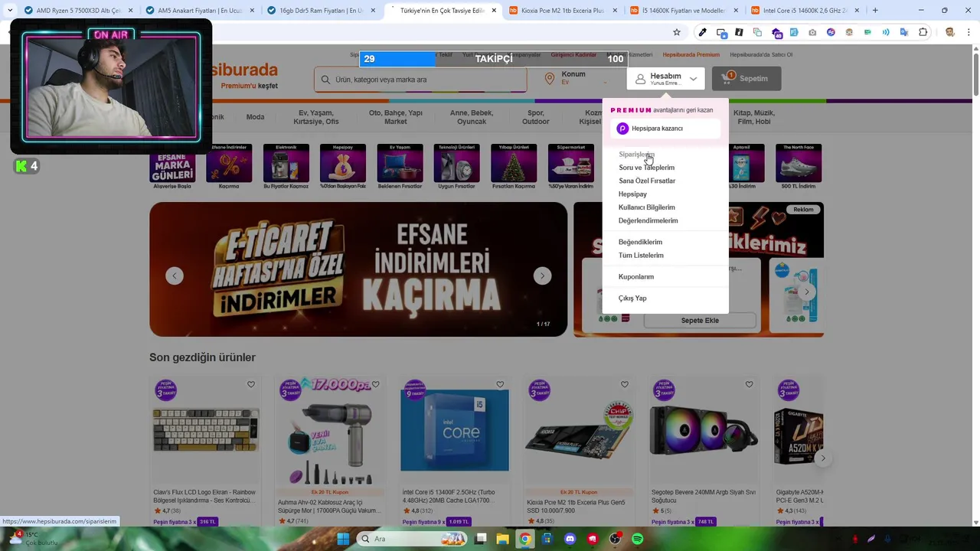Open Discord from the taskbar
Screen dimensions: 980x551
pos(570,539)
